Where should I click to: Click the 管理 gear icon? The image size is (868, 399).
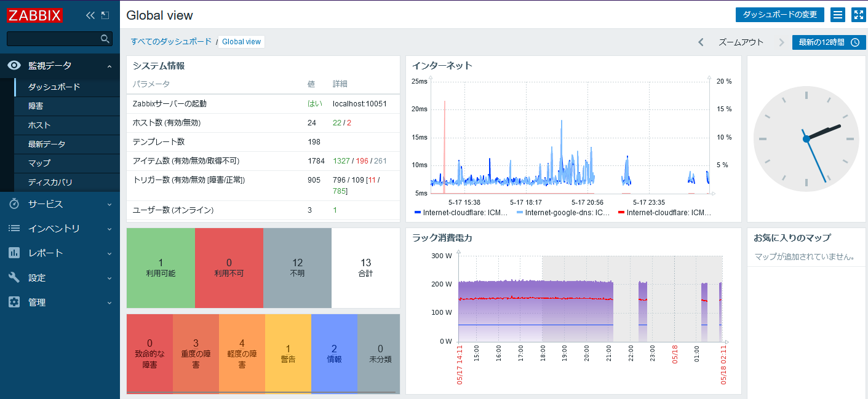(x=14, y=302)
